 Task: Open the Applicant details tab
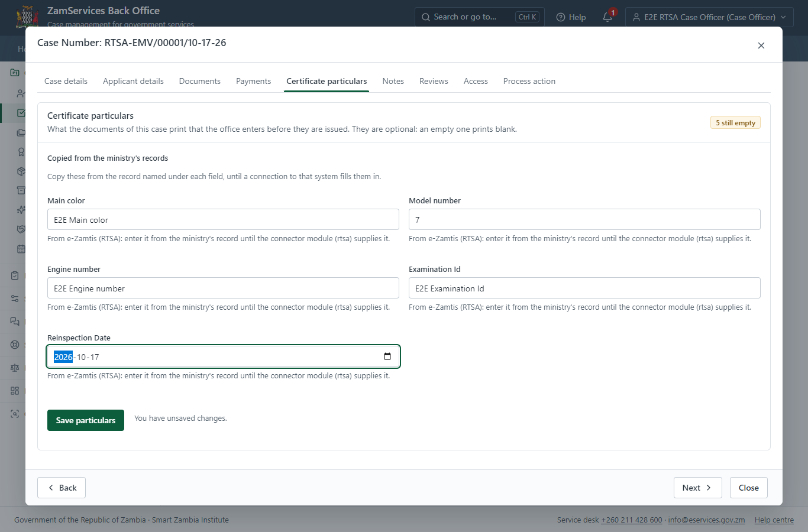pyautogui.click(x=133, y=81)
